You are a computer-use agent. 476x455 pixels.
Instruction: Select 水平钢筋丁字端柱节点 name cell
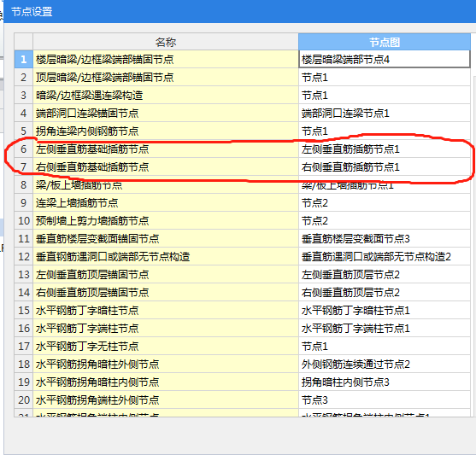(x=166, y=328)
